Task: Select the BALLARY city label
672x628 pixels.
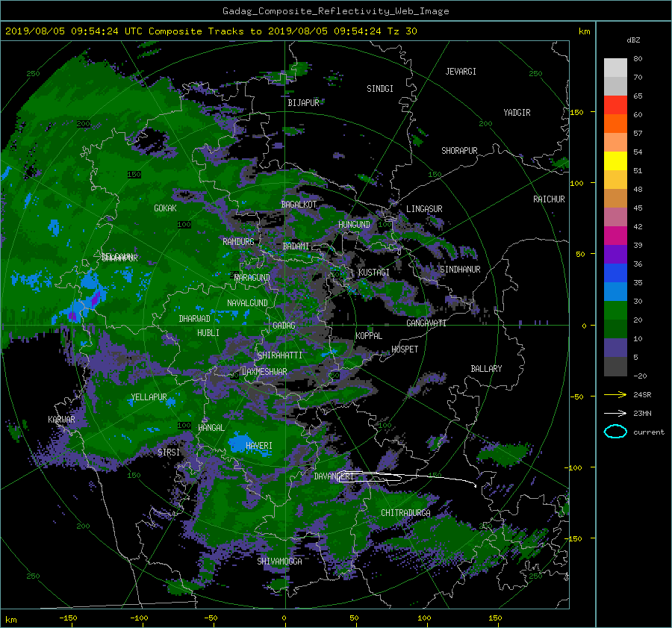Action: click(486, 369)
